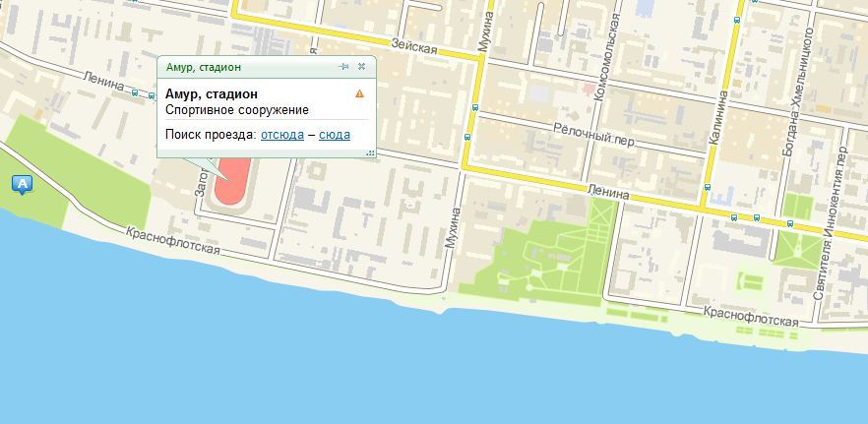868x424 pixels.
Task: Select Калинина bus stop just above Ленина
Action: click(708, 187)
